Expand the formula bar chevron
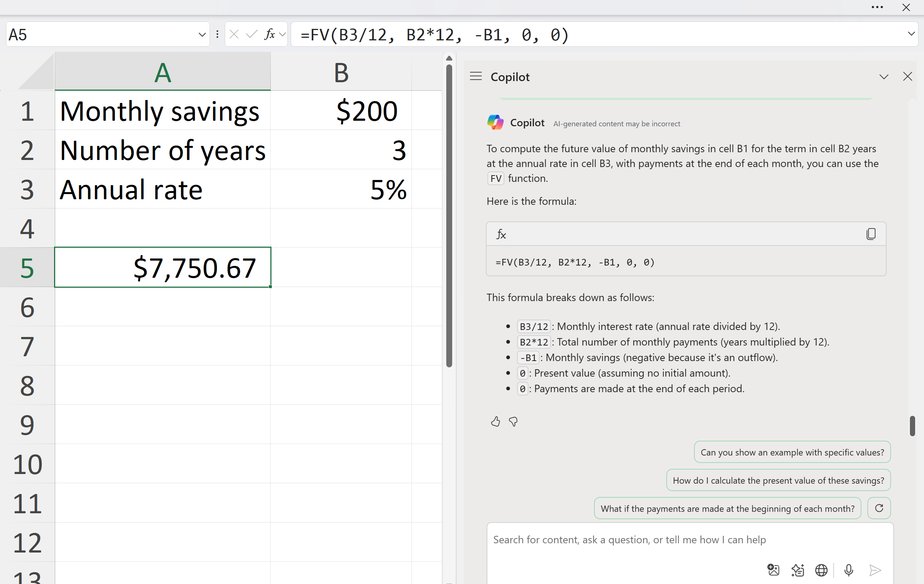924x584 pixels. 911,34
